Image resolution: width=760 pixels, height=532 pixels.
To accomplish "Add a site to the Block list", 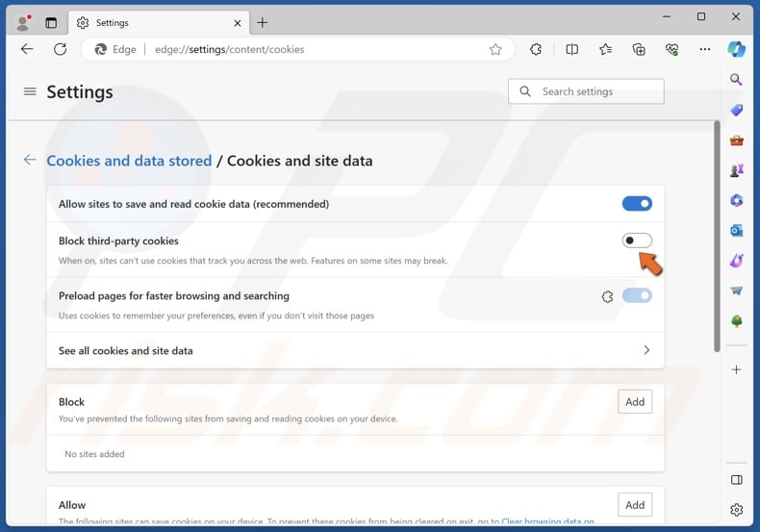I will (635, 402).
